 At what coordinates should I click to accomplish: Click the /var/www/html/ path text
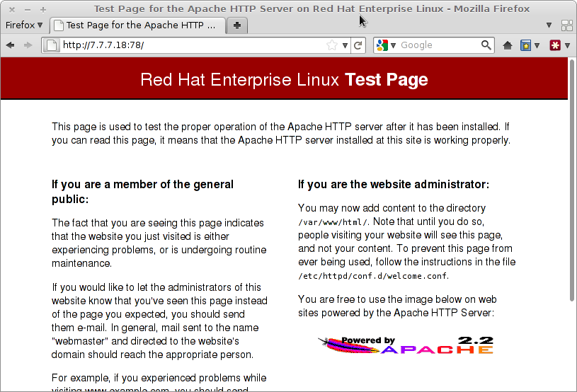tap(333, 222)
